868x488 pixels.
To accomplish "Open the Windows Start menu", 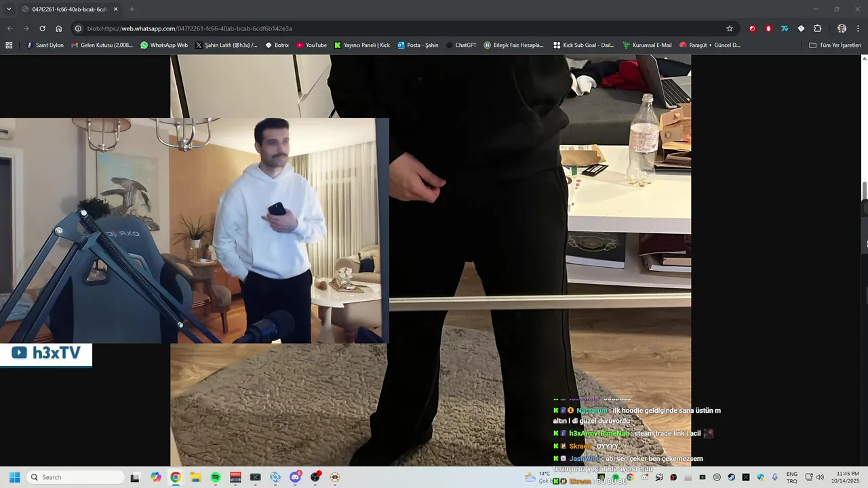I will click(x=14, y=477).
